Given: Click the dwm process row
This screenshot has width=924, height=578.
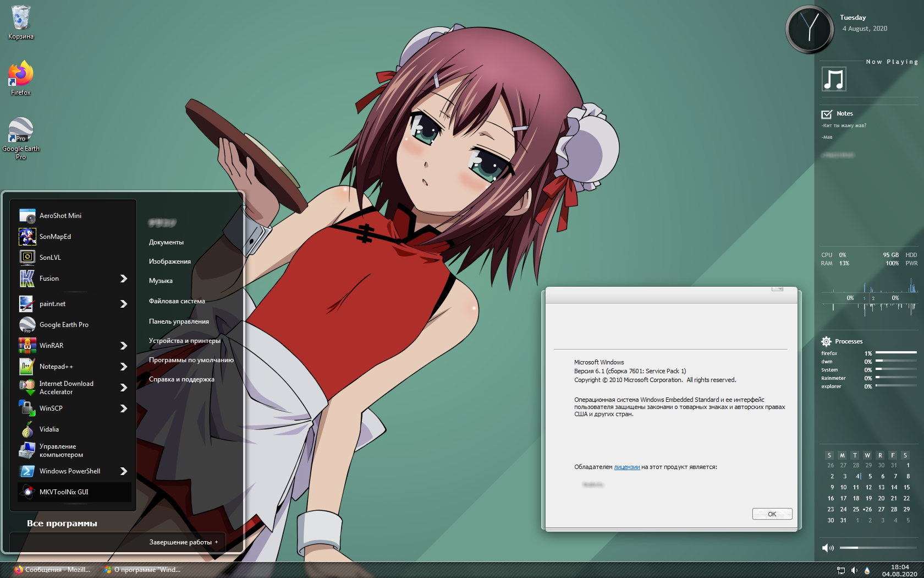Looking at the screenshot, I should click(x=869, y=362).
